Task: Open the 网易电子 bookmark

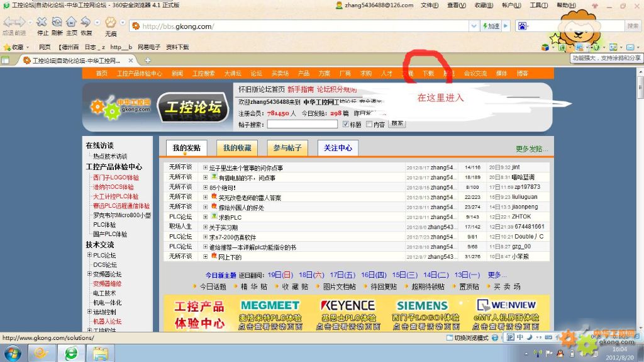Action: pos(149,47)
